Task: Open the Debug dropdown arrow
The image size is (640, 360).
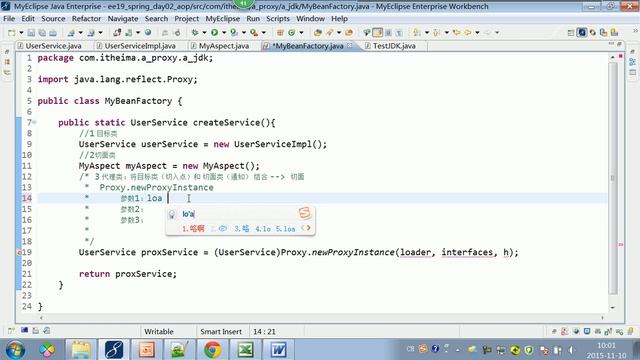Action: [x=204, y=33]
